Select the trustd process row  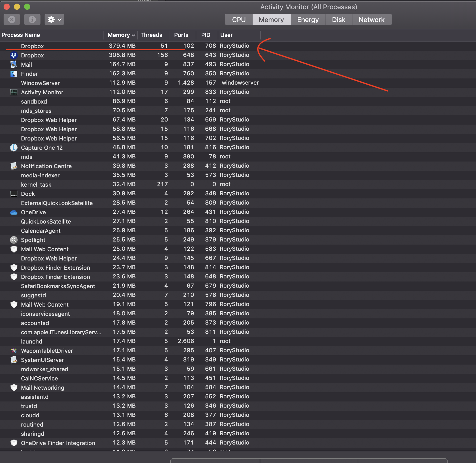pos(238,406)
